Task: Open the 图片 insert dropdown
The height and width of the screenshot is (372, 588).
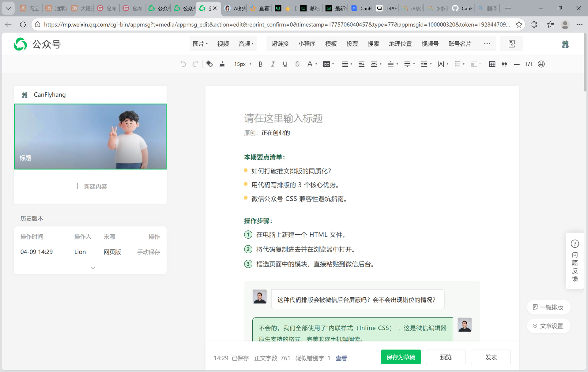Action: point(200,44)
